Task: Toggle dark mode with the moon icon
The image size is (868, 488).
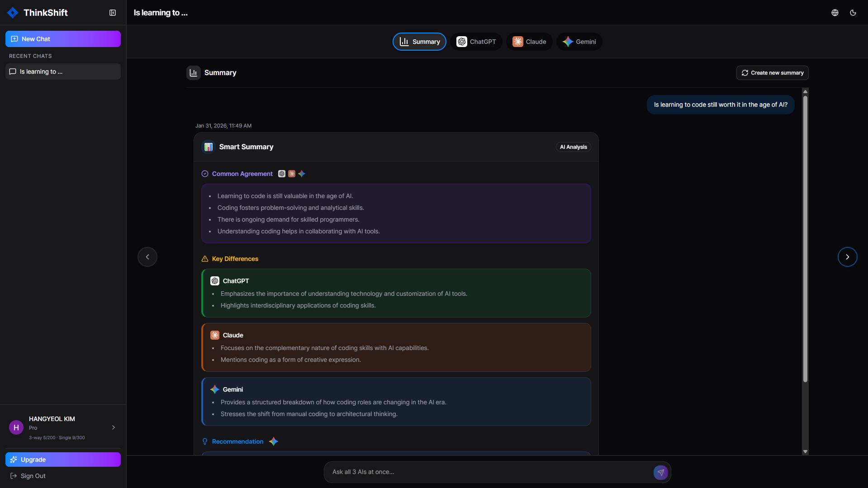Action: coord(854,13)
